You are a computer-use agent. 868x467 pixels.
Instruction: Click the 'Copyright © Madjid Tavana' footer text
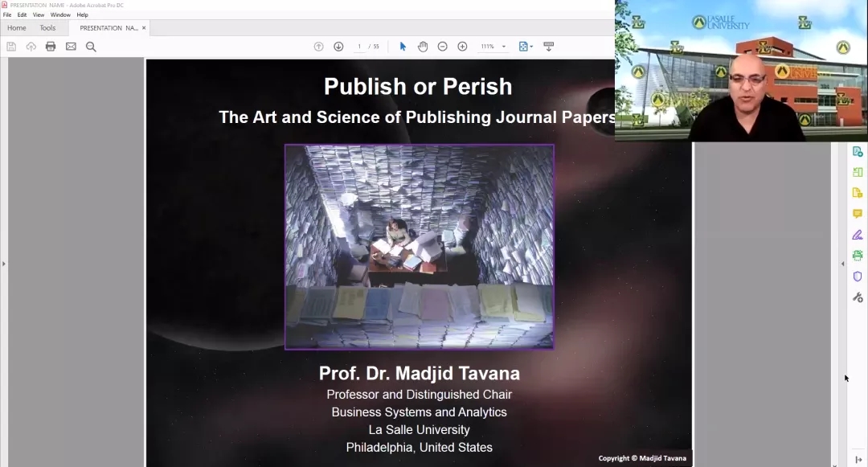pos(642,458)
